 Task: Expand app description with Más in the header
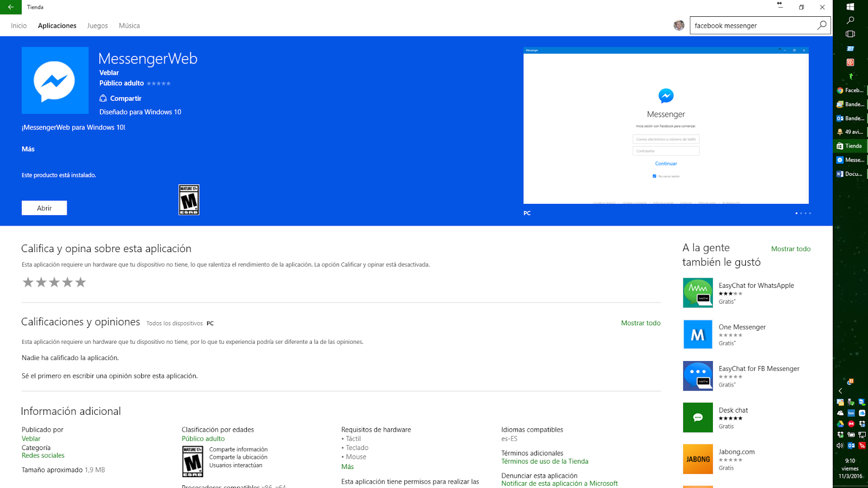[x=28, y=149]
